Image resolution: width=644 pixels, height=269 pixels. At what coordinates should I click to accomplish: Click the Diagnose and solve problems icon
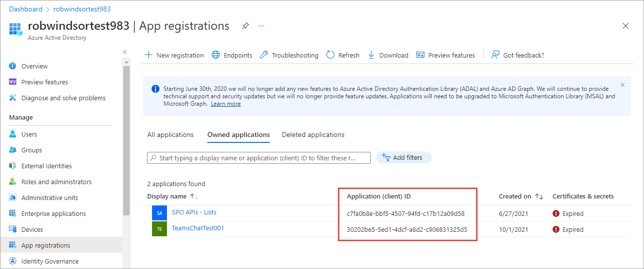point(13,98)
